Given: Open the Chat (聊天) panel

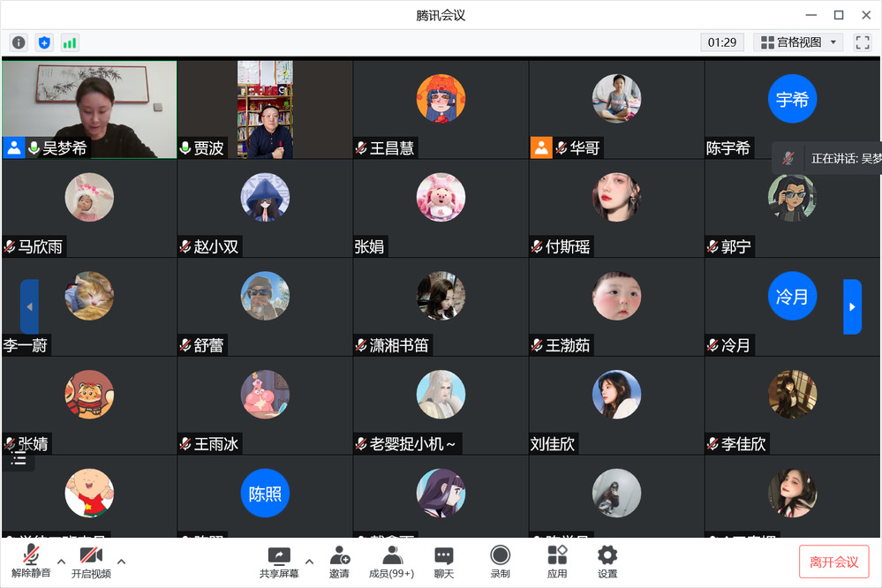Looking at the screenshot, I should coord(444,562).
